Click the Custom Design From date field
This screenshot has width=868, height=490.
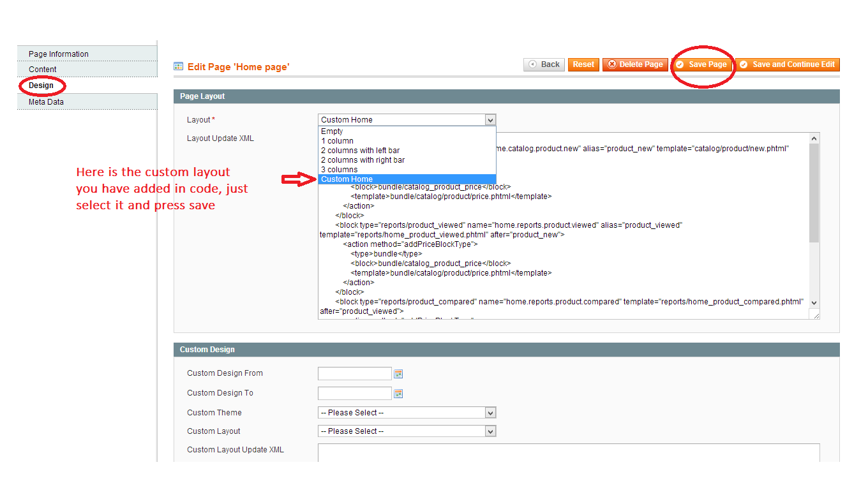click(354, 374)
